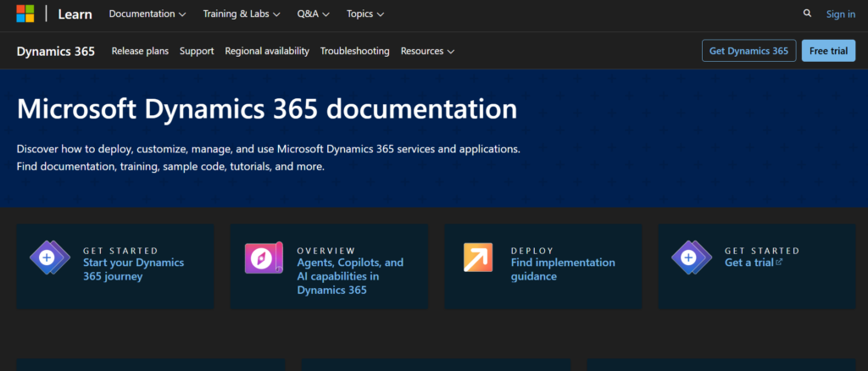Viewport: 868px width, 371px height.
Task: Go to the Troubleshooting page
Action: click(354, 51)
